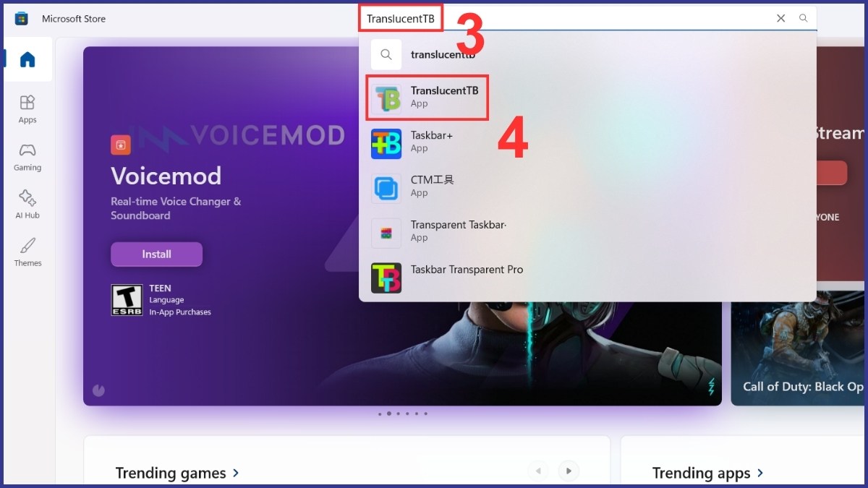Click the carousel pause indicator icon

click(99, 390)
